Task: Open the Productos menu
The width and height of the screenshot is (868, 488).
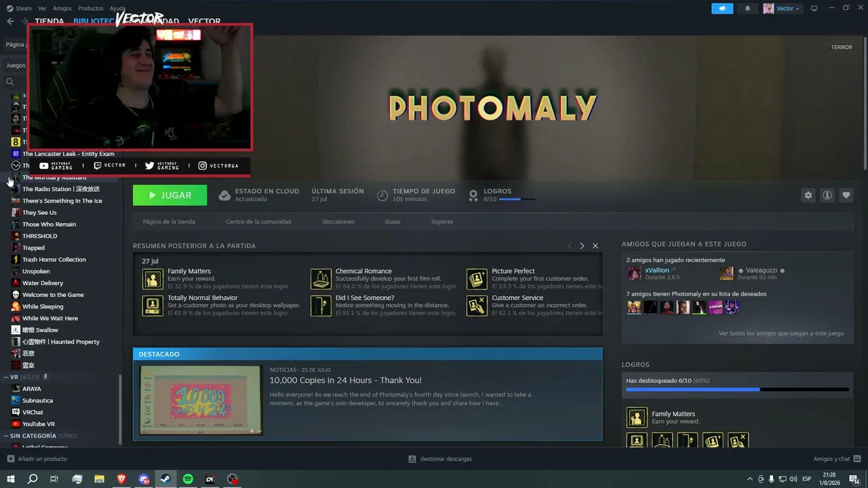Action: (91, 9)
